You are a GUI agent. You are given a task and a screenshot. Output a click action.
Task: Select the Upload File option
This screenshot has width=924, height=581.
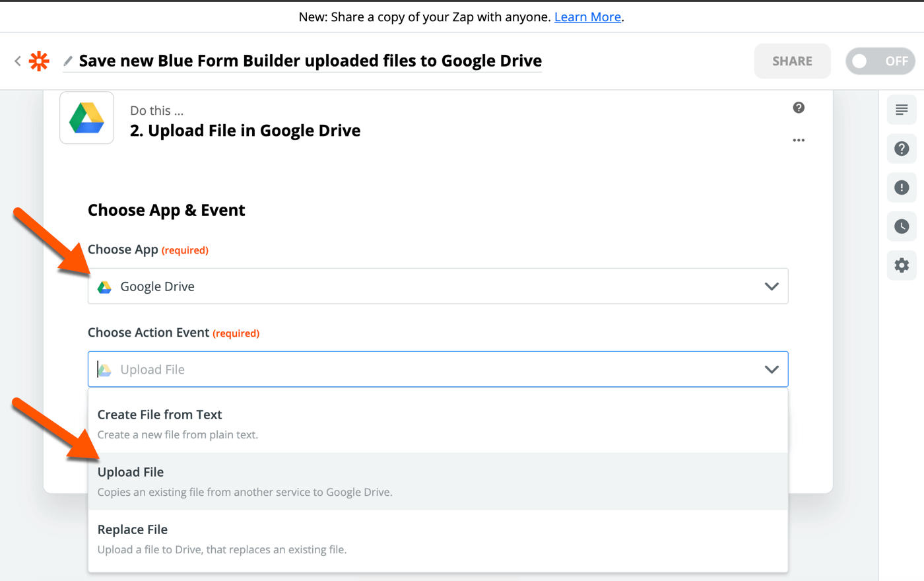264,480
